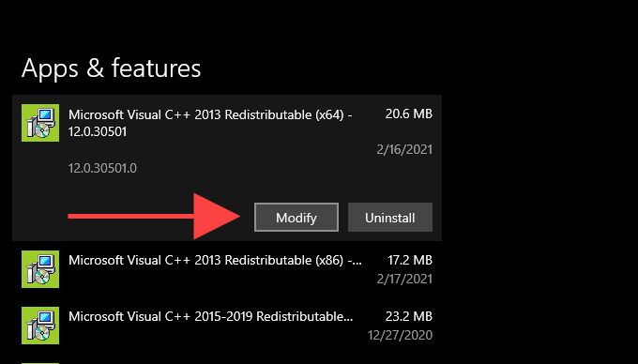Open the Visual C++ 2013 Redistributable (x86) entry
This screenshot has width=638, height=364.
click(x=227, y=269)
